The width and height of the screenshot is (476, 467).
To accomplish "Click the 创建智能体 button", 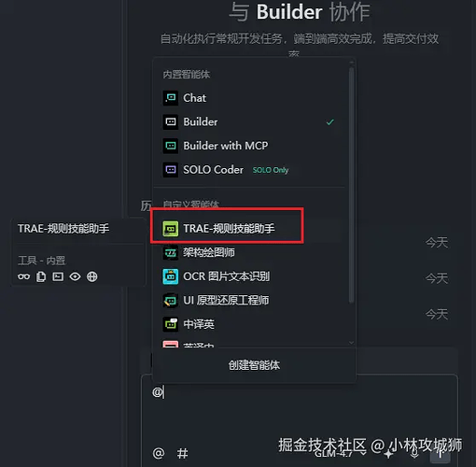I will tap(254, 365).
